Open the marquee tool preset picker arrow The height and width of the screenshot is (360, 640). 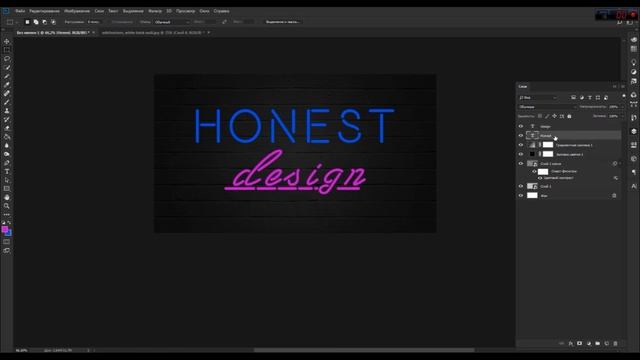pyautogui.click(x=16, y=22)
